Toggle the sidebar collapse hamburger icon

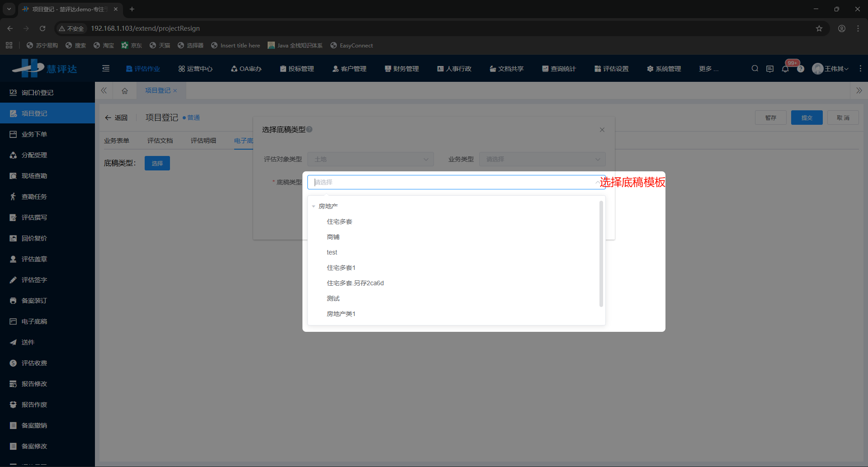pyautogui.click(x=106, y=69)
